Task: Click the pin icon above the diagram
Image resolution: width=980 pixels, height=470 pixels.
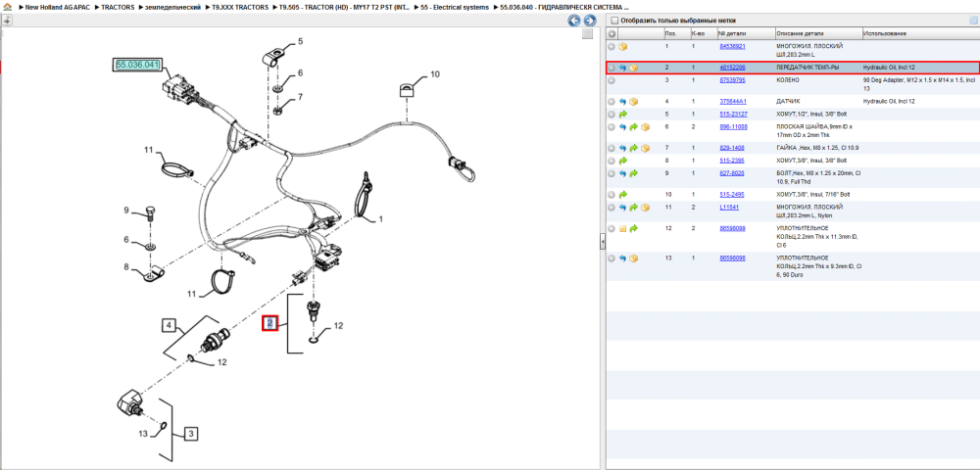Action: (x=7, y=20)
